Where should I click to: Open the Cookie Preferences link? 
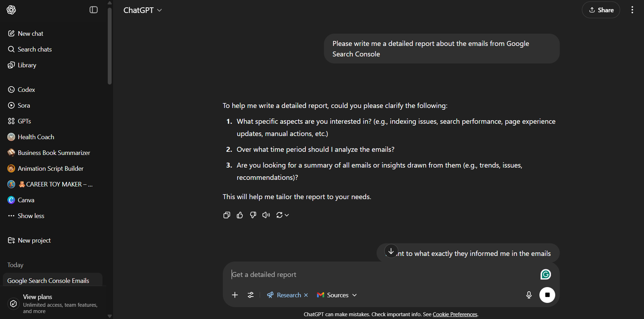point(455,314)
